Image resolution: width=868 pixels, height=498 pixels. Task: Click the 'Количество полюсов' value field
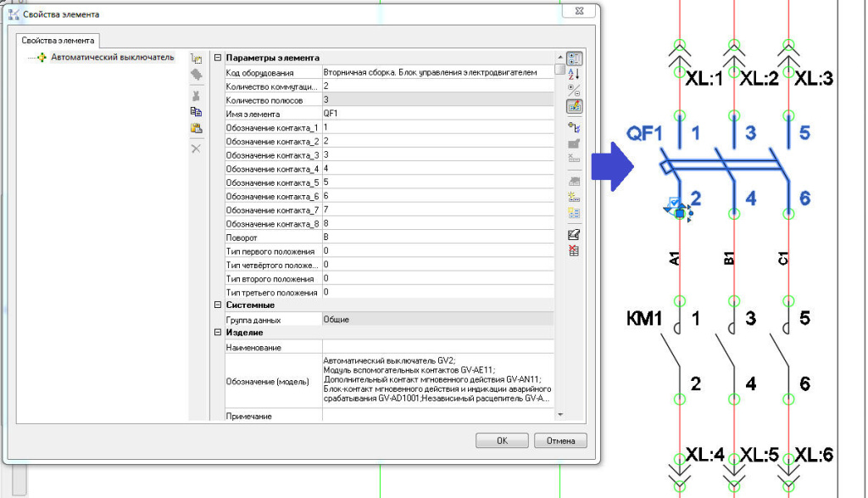coord(437,100)
